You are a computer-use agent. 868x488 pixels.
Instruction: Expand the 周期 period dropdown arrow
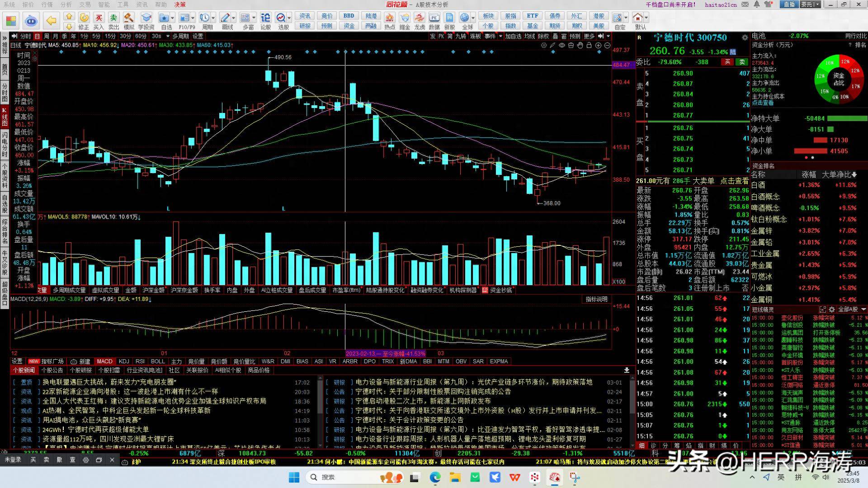click(x=213, y=18)
